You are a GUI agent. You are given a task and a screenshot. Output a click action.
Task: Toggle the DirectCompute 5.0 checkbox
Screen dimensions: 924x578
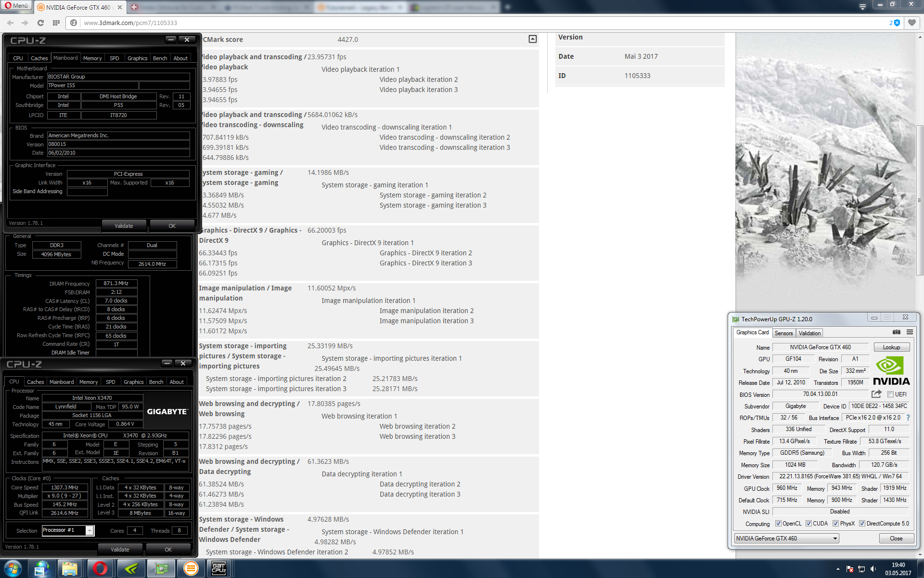coord(862,524)
